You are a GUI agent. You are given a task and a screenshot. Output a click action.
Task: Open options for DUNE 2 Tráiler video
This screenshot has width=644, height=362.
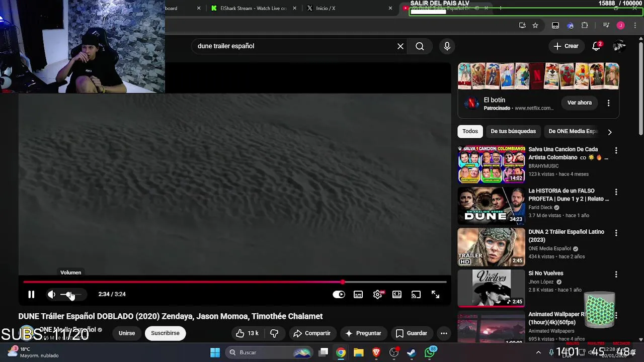pos(616,233)
